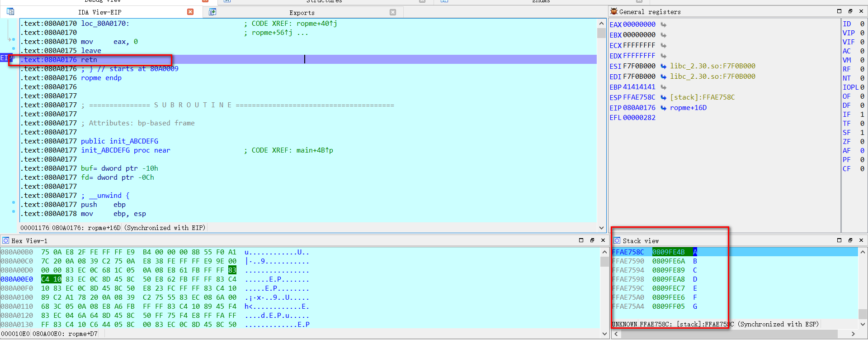Screen dimensions: 868x340
Task: Toggle the IF flag value
Action: click(x=862, y=115)
